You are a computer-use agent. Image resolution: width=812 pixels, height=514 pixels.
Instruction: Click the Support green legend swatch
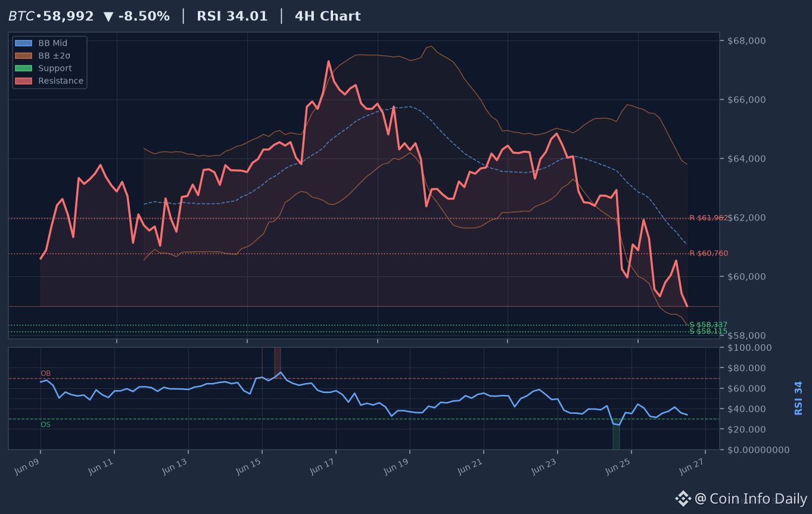point(24,68)
